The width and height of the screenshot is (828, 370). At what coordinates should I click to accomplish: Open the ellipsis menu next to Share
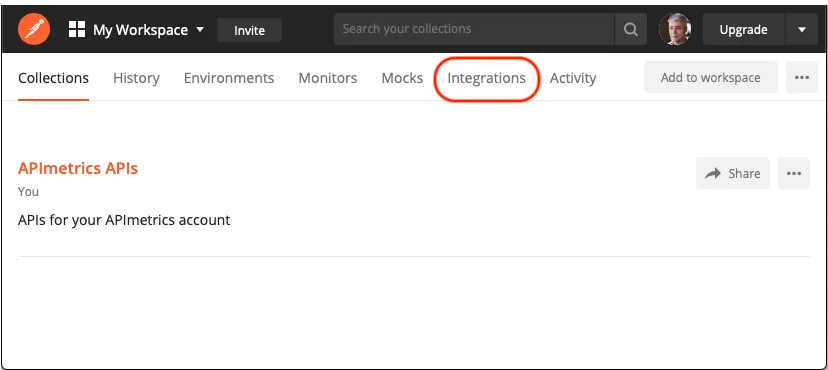[794, 173]
